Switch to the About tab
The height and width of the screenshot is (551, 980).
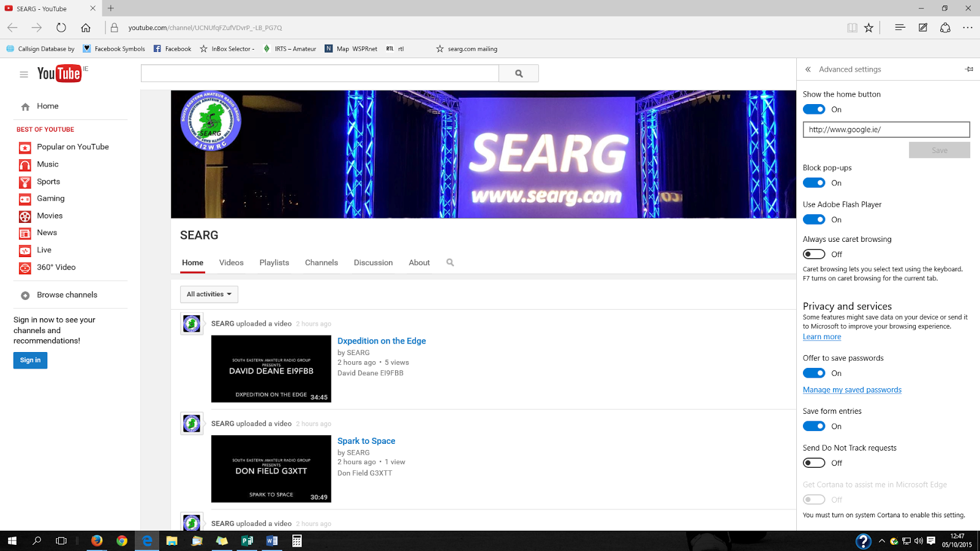click(x=420, y=263)
